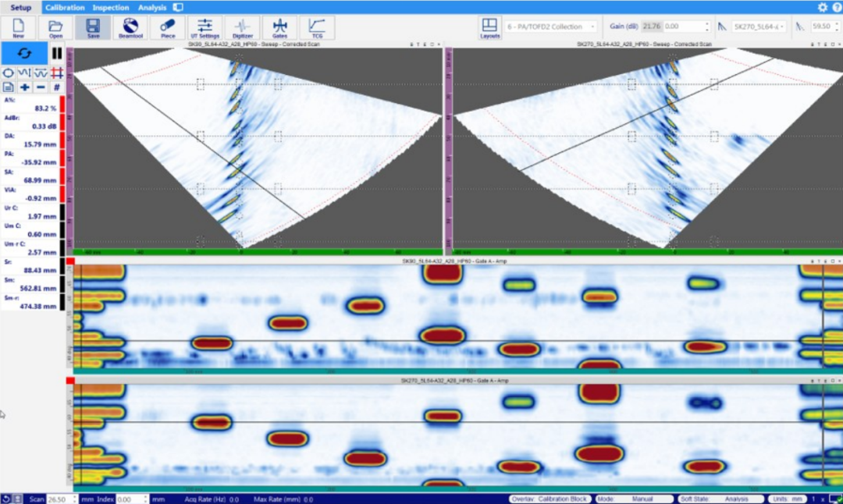Click the plus add-reading icon

(24, 87)
